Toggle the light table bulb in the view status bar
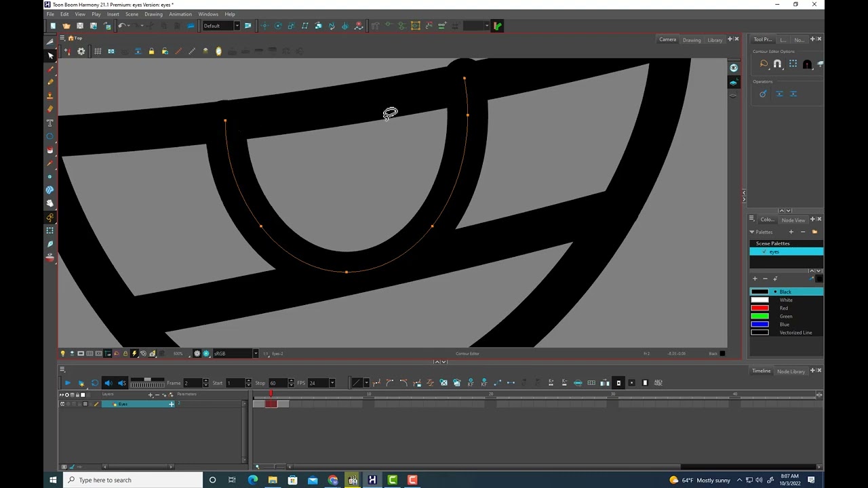The height and width of the screenshot is (488, 868). pos(63,353)
